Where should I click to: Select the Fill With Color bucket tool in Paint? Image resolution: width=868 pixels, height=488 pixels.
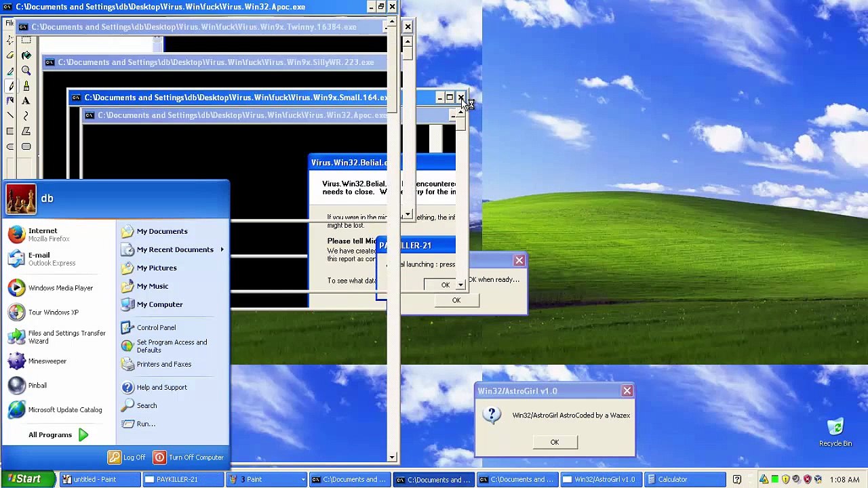pos(26,56)
